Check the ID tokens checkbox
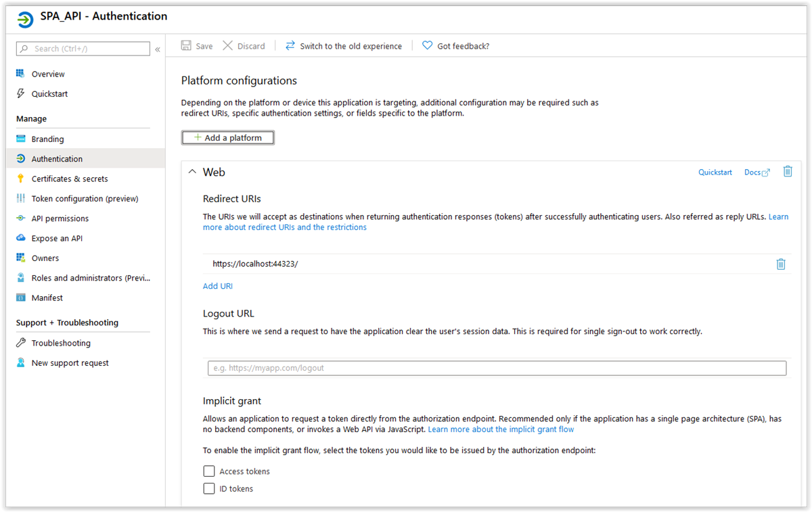Viewport: 812px width, 512px height. tap(209, 488)
